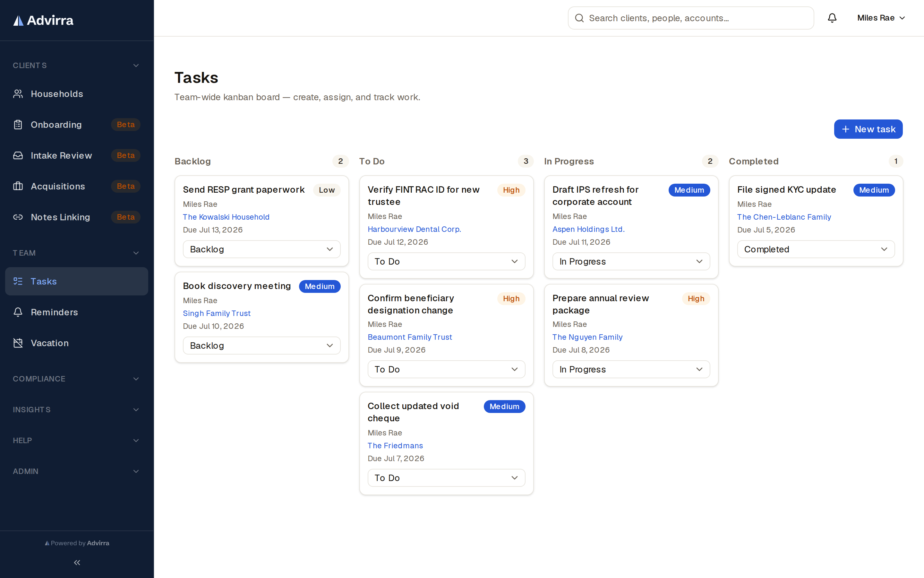Open status dropdown for Draft IPS refresh task
The width and height of the screenshot is (924, 578).
pos(631,261)
